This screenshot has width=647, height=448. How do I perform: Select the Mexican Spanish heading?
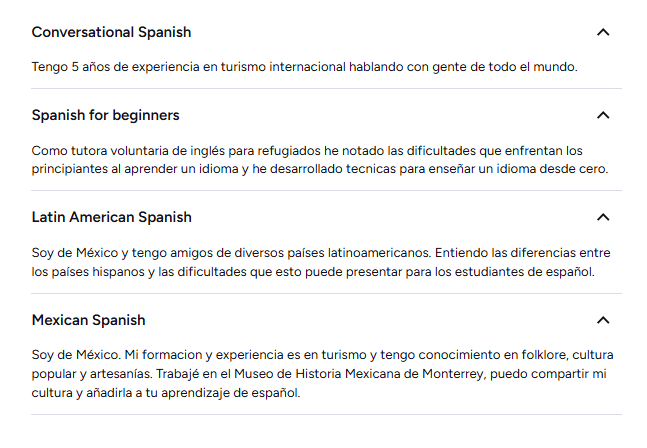coord(89,320)
